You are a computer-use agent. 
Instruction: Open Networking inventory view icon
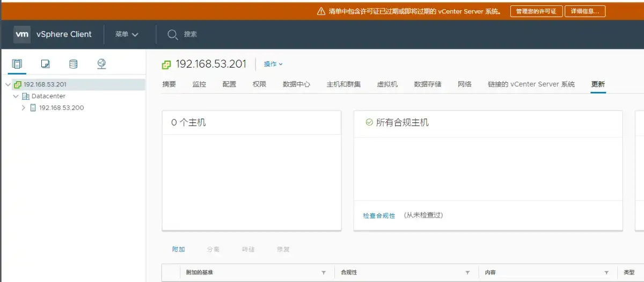point(101,64)
